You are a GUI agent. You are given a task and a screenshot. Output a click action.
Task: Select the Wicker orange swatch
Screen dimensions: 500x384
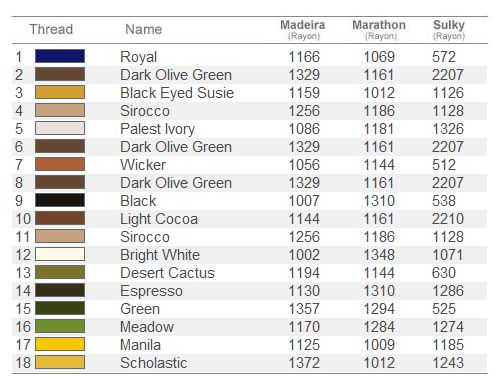coord(60,164)
